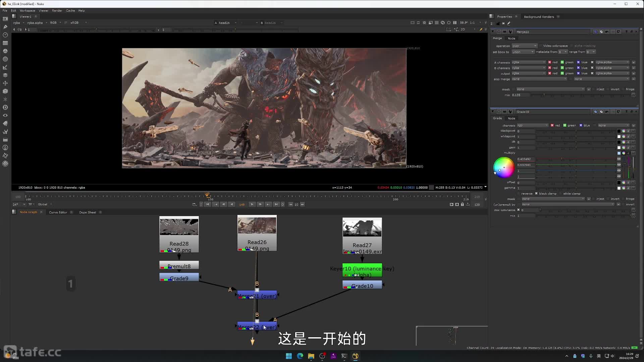644x362 pixels.
Task: Switch to the Curve Editor tab
Action: tap(58, 213)
